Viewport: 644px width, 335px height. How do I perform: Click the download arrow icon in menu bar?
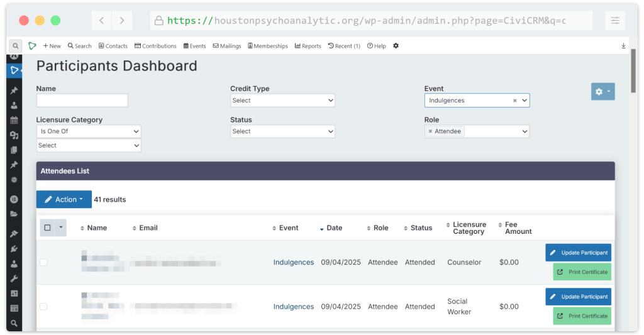(623, 46)
